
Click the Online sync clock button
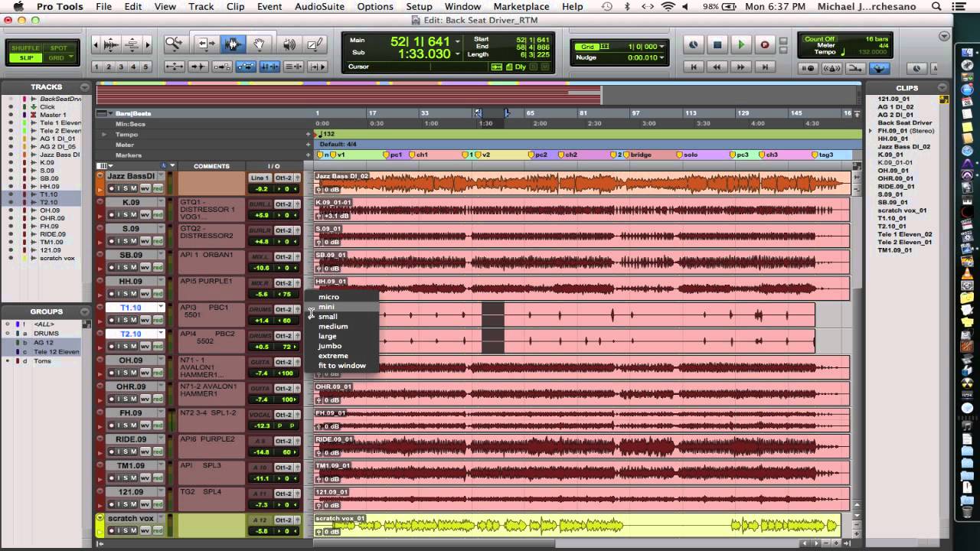point(694,45)
